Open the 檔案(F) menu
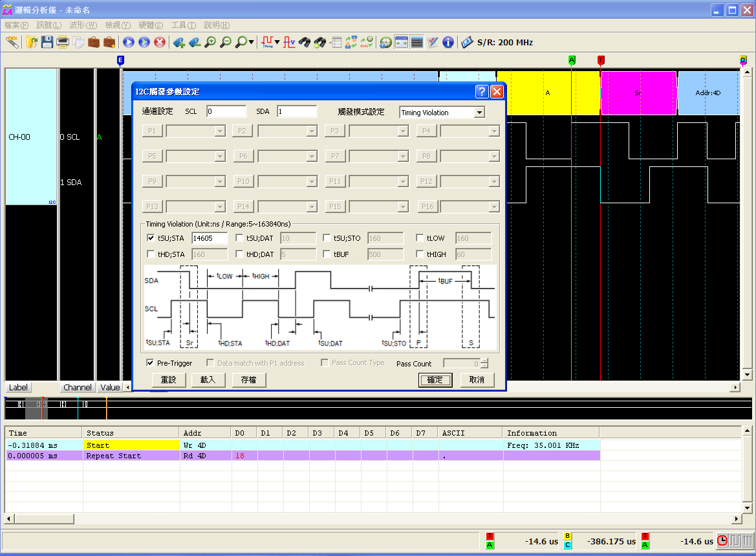Screen dimensions: 756x556 pos(16,25)
